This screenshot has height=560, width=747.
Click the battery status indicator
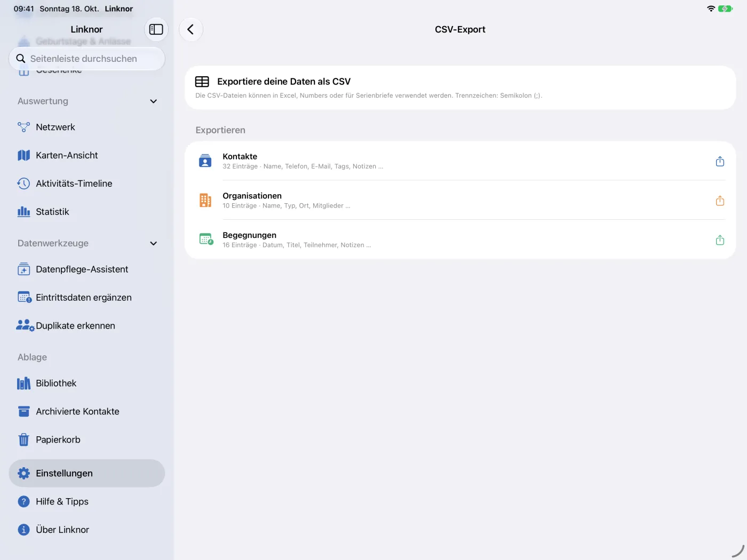tap(725, 9)
